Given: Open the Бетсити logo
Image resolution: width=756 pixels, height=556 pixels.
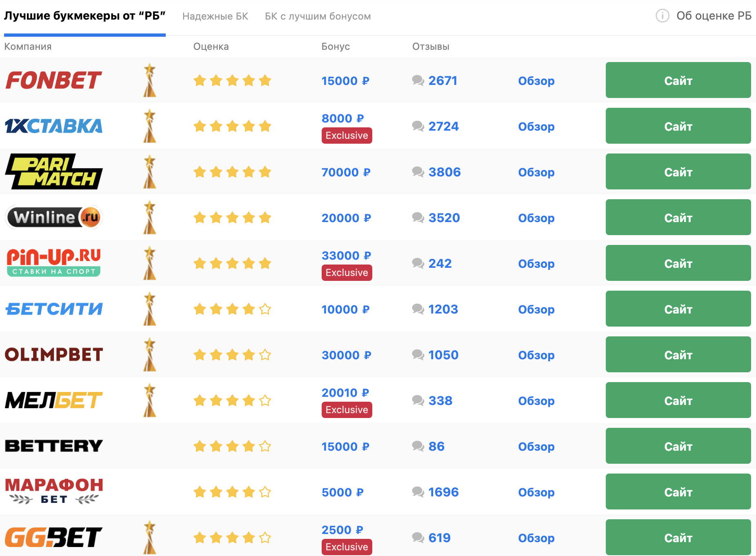Looking at the screenshot, I should pyautogui.click(x=53, y=309).
